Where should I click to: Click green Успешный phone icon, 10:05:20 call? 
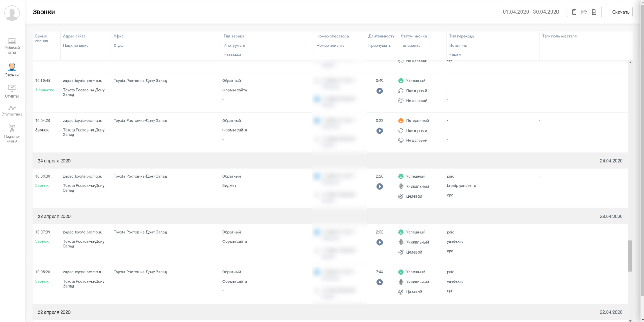401,272
